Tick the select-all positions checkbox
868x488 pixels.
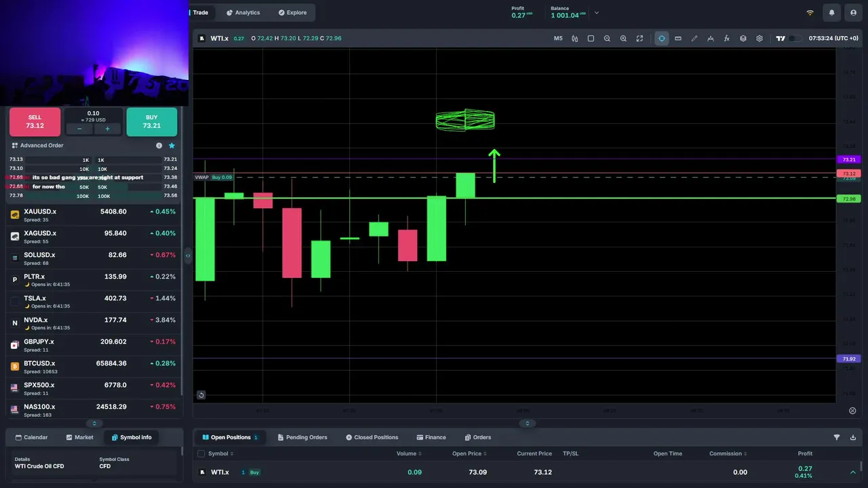pos(201,454)
